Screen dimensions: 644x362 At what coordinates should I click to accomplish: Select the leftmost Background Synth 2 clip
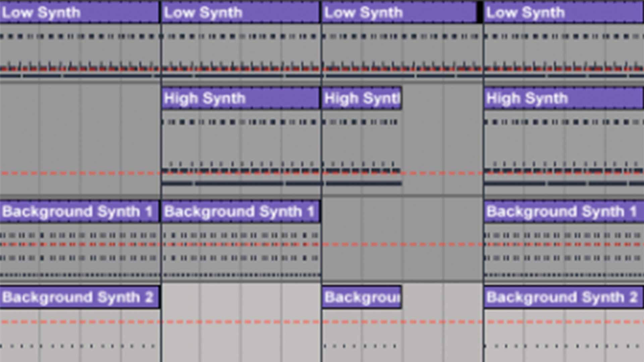(79, 297)
